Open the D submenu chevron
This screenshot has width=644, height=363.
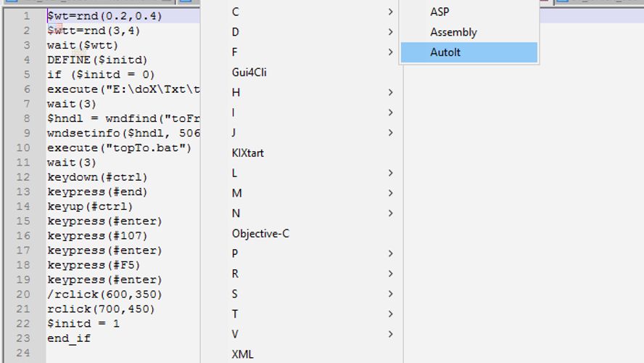[391, 32]
